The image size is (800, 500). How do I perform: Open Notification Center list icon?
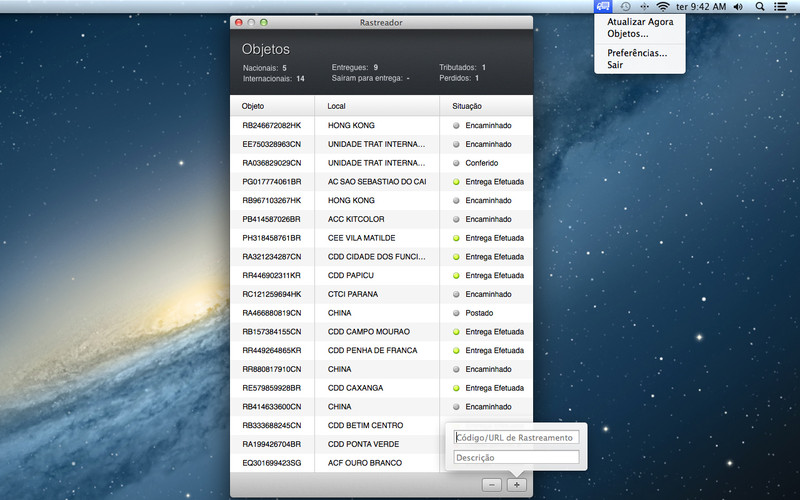click(x=780, y=7)
